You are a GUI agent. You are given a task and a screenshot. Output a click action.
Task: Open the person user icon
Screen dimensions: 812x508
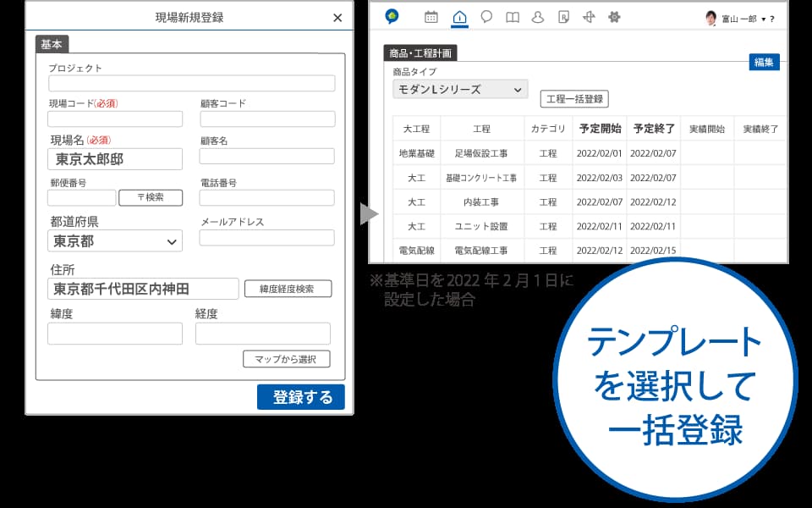click(538, 17)
